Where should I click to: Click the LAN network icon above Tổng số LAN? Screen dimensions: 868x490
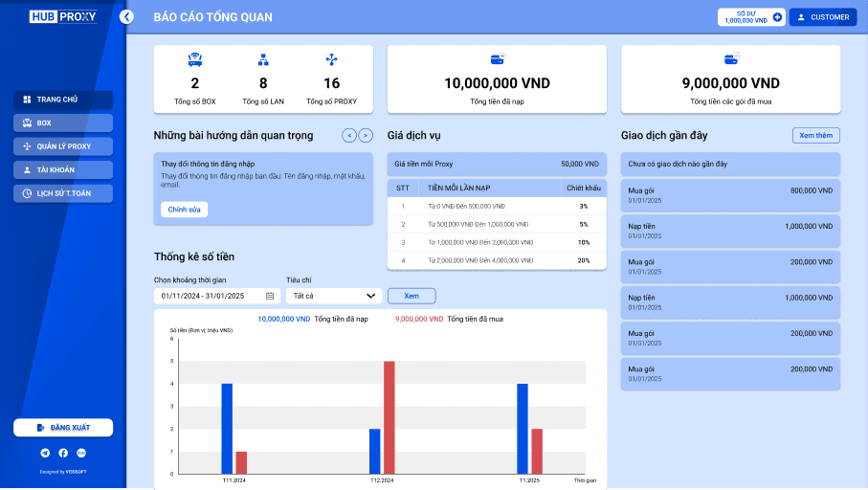pyautogui.click(x=263, y=59)
